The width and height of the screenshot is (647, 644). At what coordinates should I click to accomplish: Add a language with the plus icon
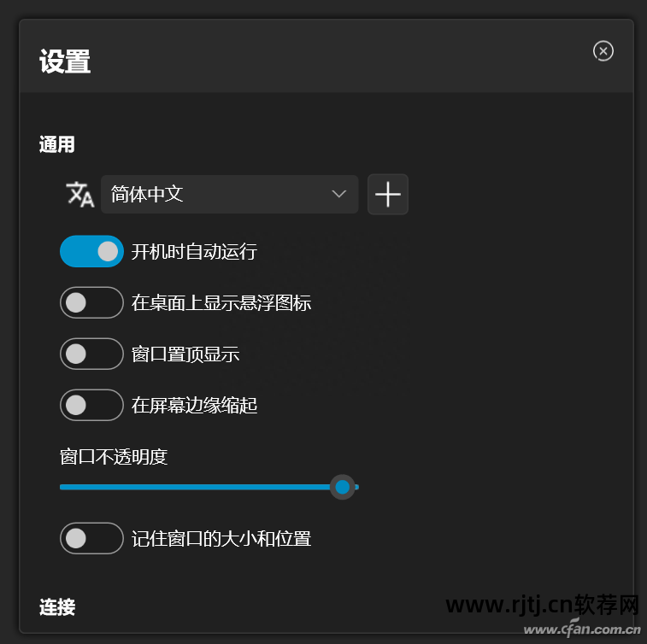[x=387, y=194]
